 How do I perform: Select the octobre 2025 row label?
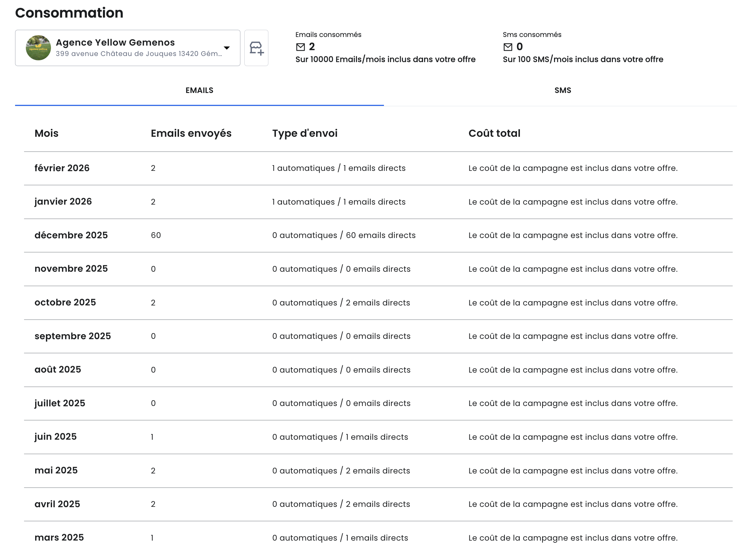tap(65, 302)
